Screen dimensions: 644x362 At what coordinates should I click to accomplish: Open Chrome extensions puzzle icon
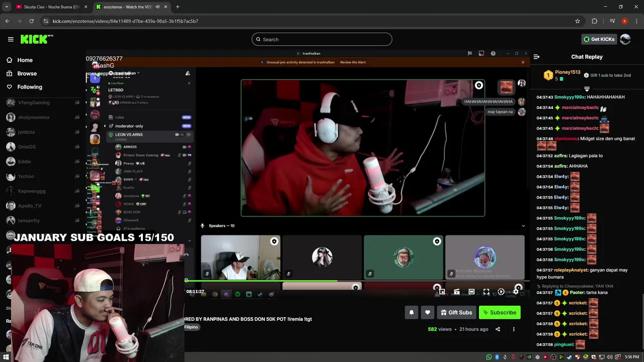click(x=594, y=21)
